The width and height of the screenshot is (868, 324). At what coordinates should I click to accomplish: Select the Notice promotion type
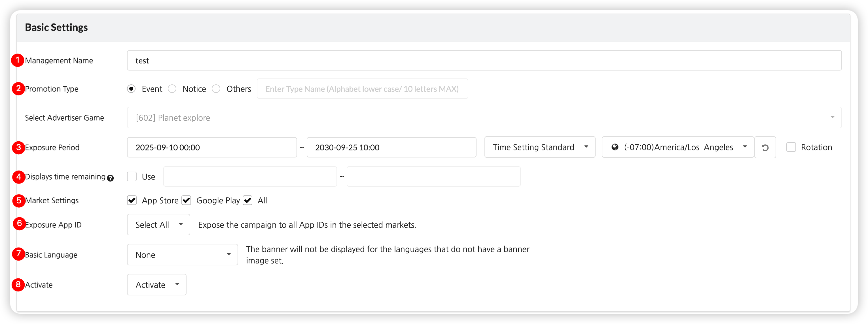tap(172, 89)
